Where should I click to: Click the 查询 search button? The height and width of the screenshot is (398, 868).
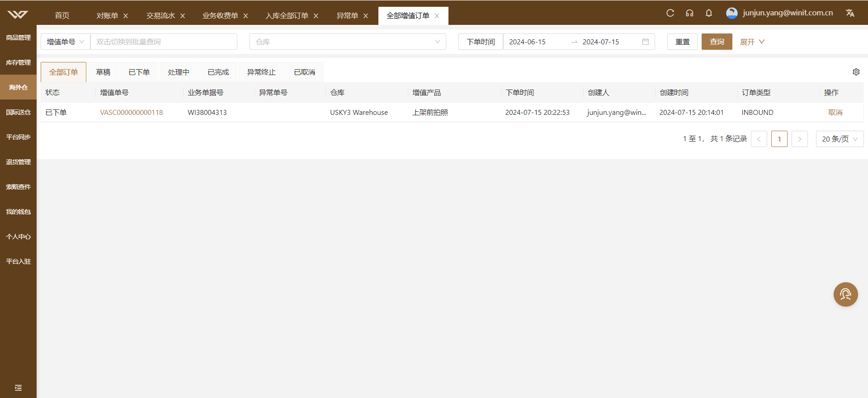coord(717,42)
